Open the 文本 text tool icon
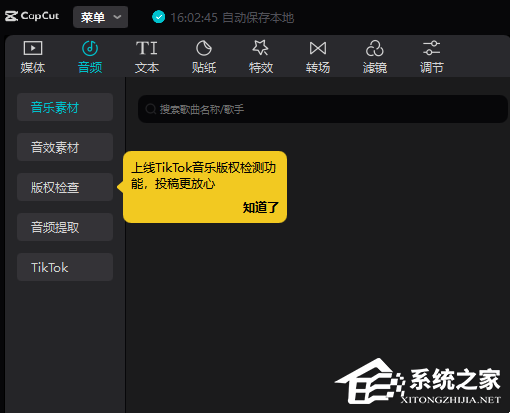510x413 pixels. (x=147, y=48)
